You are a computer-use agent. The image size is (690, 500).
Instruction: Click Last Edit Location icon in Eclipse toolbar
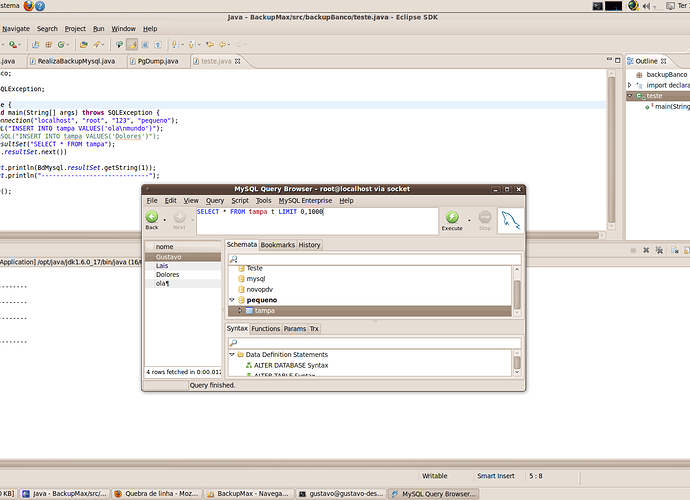click(x=210, y=44)
